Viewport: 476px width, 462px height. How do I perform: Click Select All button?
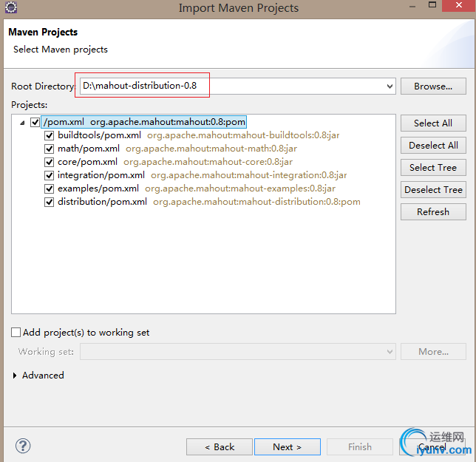pos(433,123)
